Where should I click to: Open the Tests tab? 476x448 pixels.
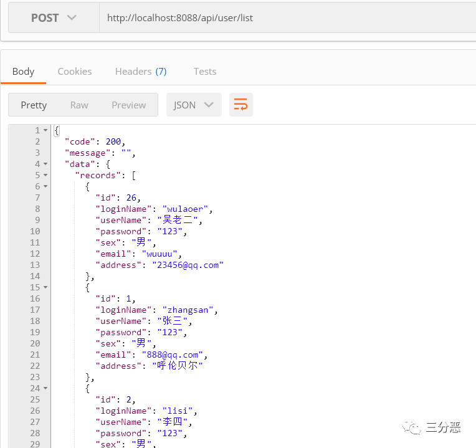pyautogui.click(x=205, y=72)
